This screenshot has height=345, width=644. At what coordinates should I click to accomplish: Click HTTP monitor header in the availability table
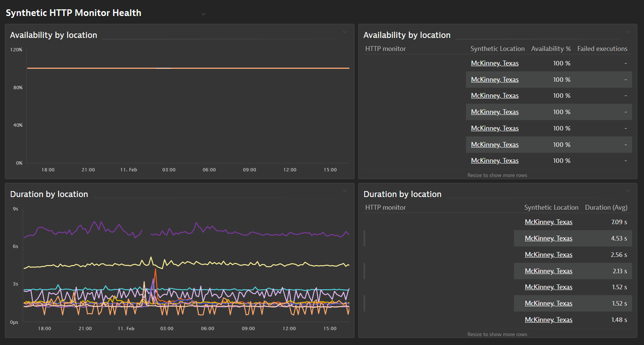(x=385, y=49)
